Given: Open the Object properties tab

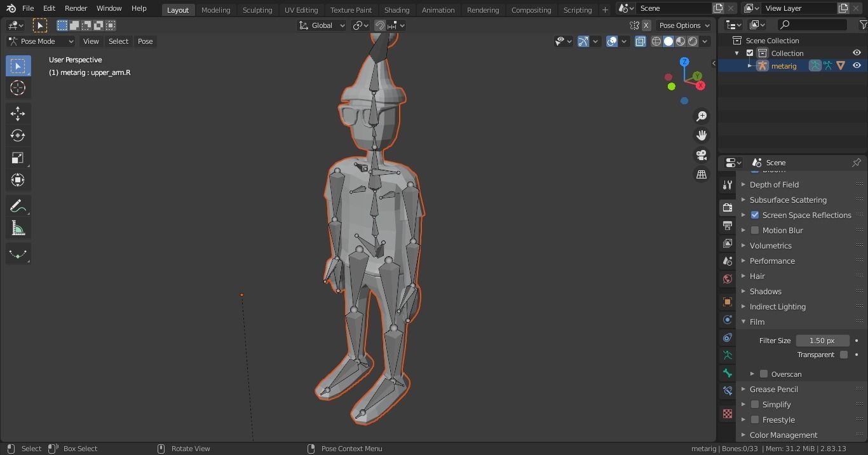Looking at the screenshot, I should point(728,302).
